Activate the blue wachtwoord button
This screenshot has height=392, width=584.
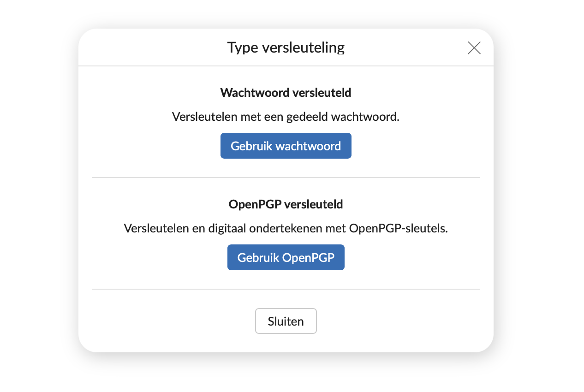(x=286, y=145)
